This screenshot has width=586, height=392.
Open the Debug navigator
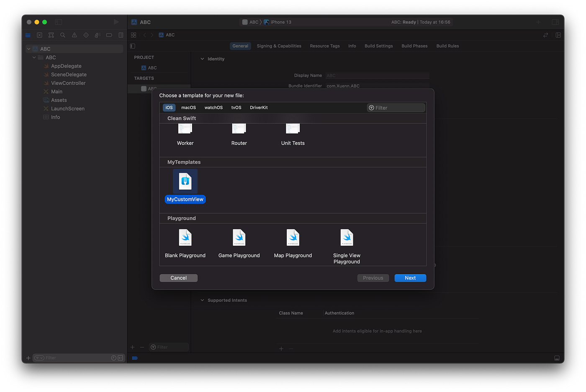[97, 35]
